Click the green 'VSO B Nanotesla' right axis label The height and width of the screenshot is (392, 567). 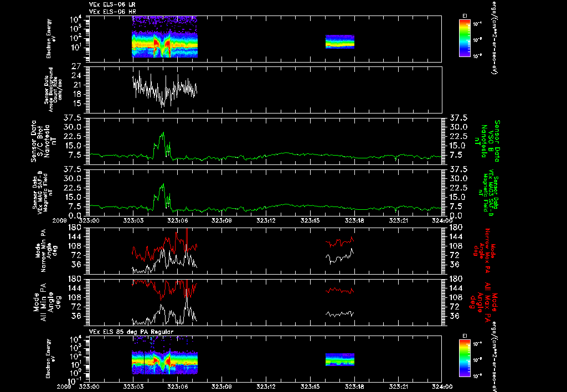click(487, 141)
